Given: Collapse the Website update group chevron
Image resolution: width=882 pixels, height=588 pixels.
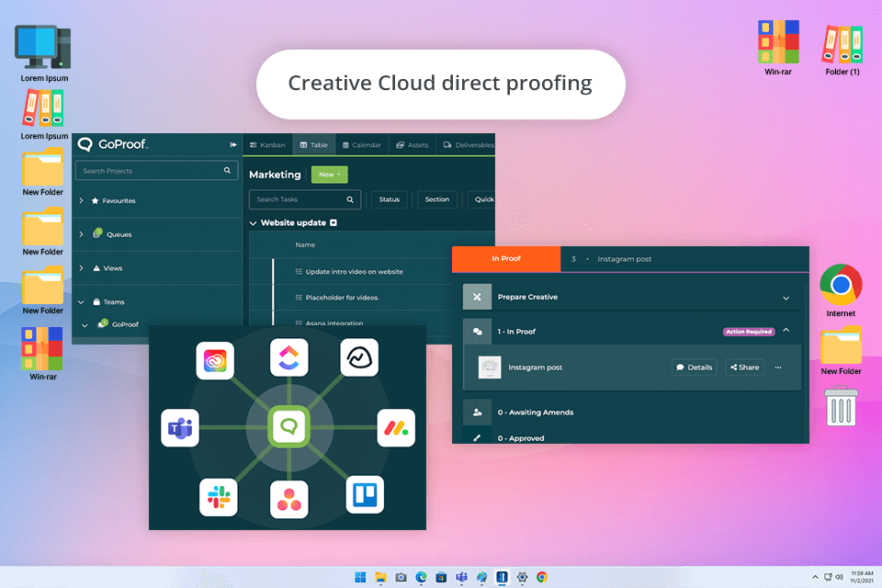Looking at the screenshot, I should [x=254, y=223].
